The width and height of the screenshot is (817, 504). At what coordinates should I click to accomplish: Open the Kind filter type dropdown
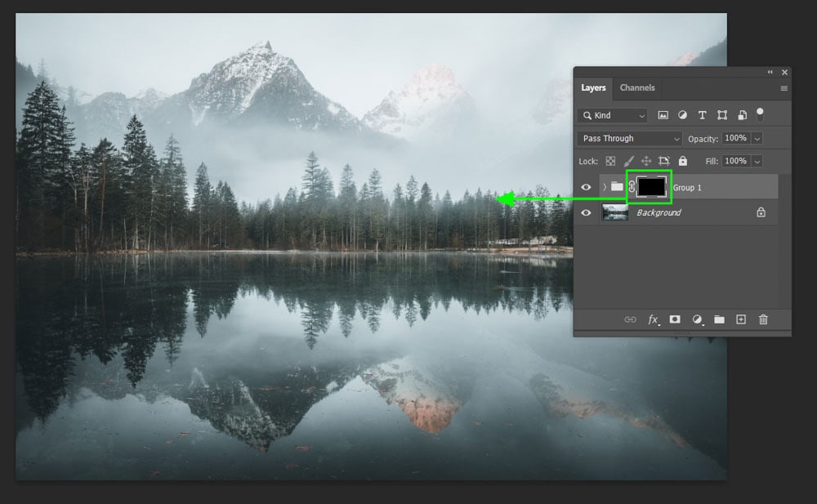[613, 115]
